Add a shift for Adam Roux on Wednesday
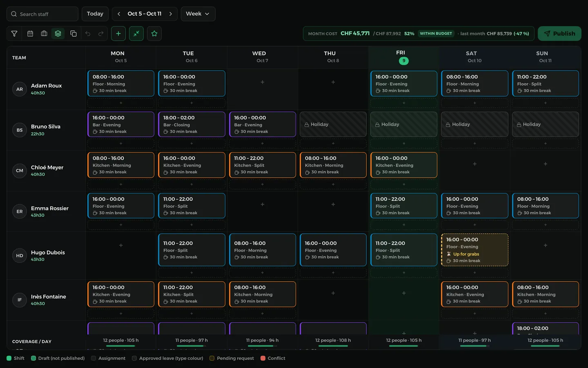The image size is (588, 368). 263,82
